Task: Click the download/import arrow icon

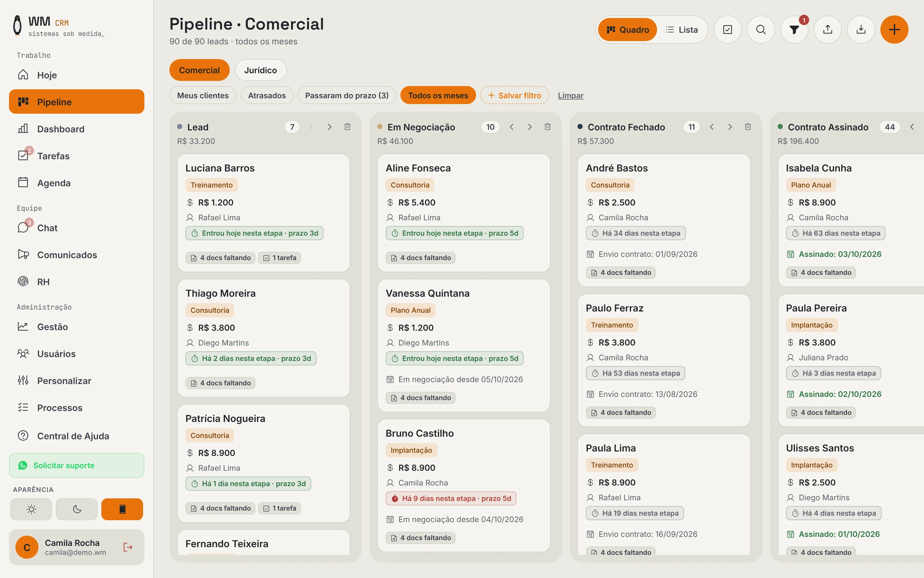Action: (x=860, y=30)
